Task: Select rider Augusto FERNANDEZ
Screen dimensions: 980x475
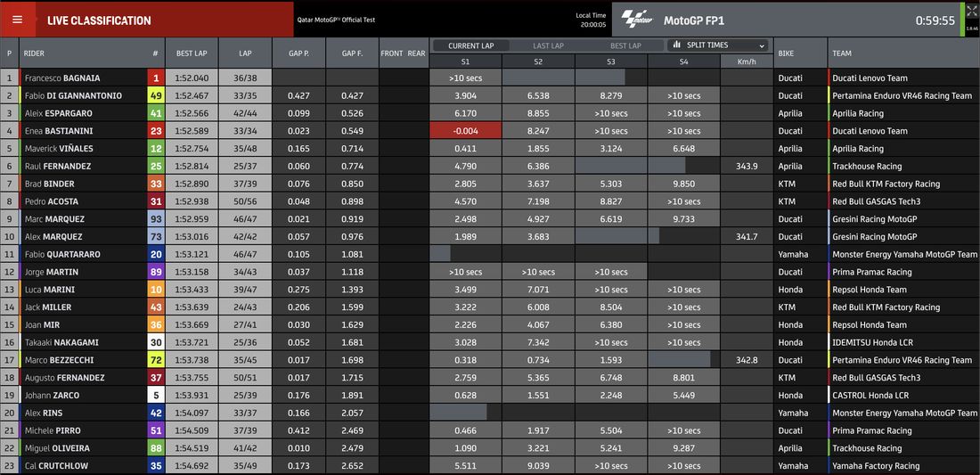Action: [64, 378]
